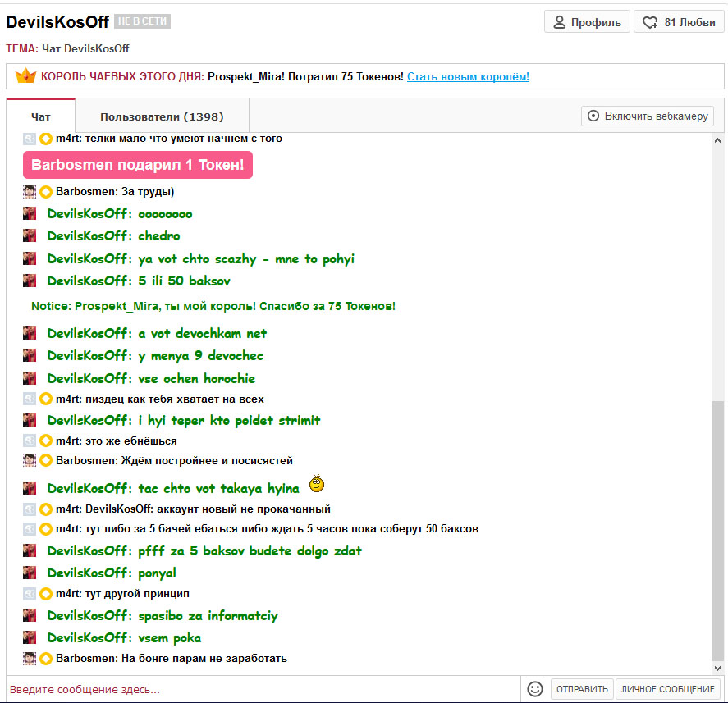Open ЛИЧНОЕ СООБЩЕНИЕ private message
The width and height of the screenshot is (728, 703).
668,689
